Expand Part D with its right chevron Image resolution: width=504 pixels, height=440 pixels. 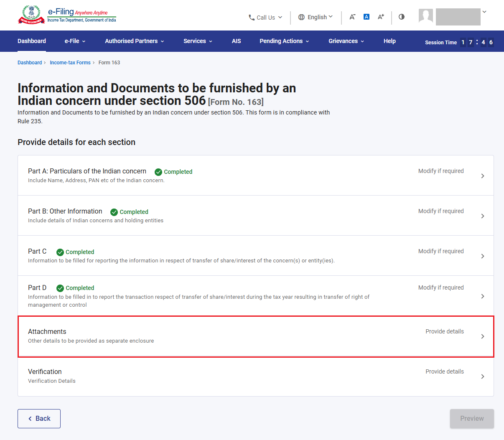483,296
